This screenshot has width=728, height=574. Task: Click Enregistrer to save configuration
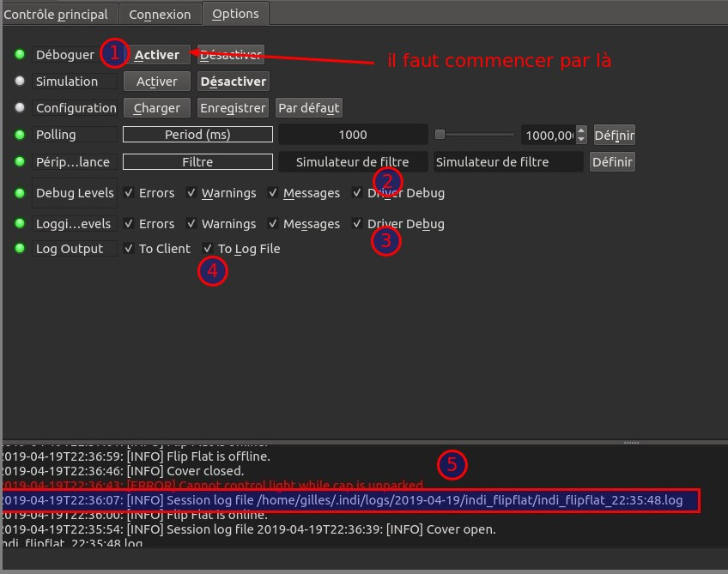[233, 107]
